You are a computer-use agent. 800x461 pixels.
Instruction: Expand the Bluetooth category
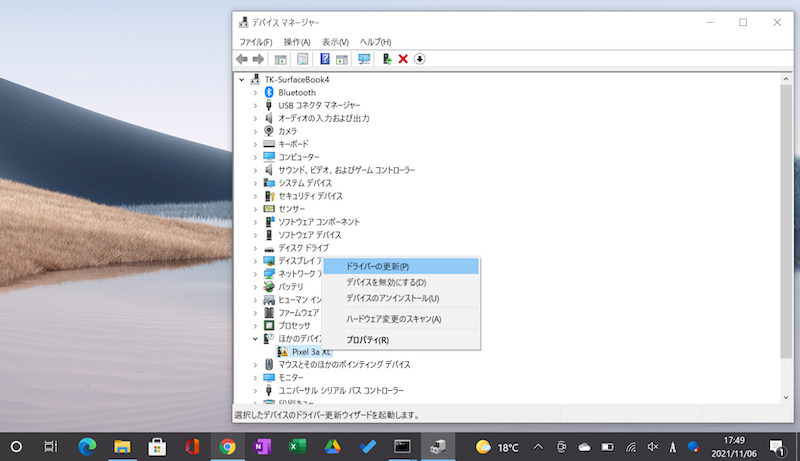(x=255, y=92)
